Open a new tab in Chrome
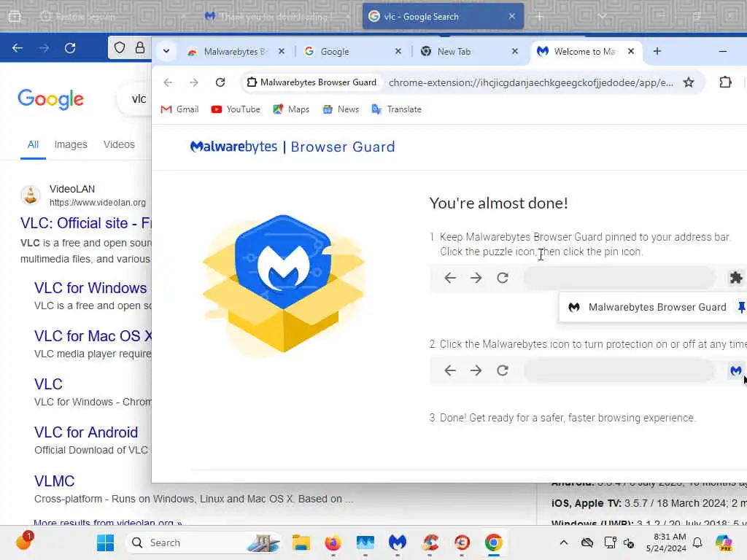Screen dimensions: 747x560 coord(657,51)
